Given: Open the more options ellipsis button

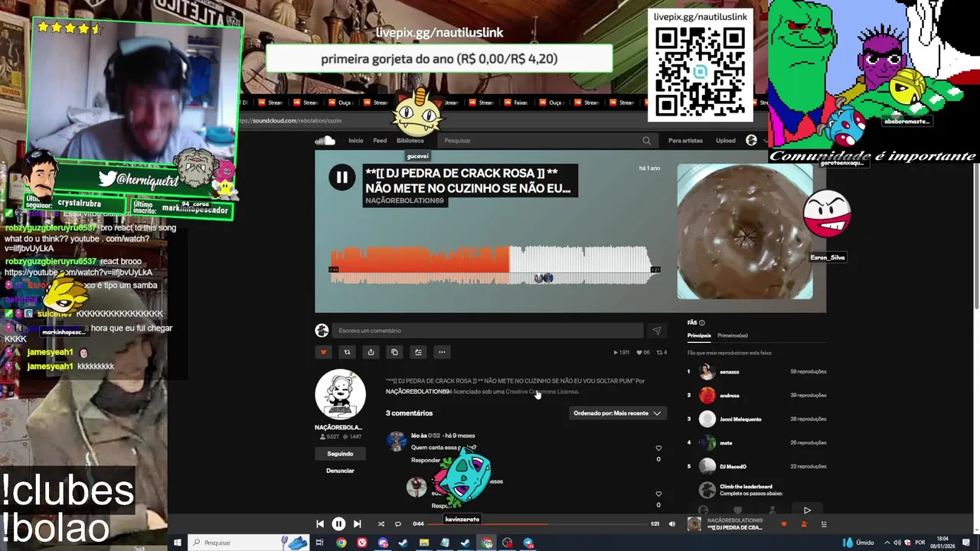Looking at the screenshot, I should tap(442, 352).
